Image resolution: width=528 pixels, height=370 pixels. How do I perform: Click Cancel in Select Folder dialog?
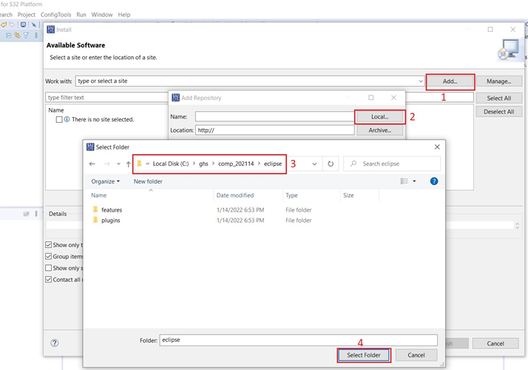[x=416, y=355]
